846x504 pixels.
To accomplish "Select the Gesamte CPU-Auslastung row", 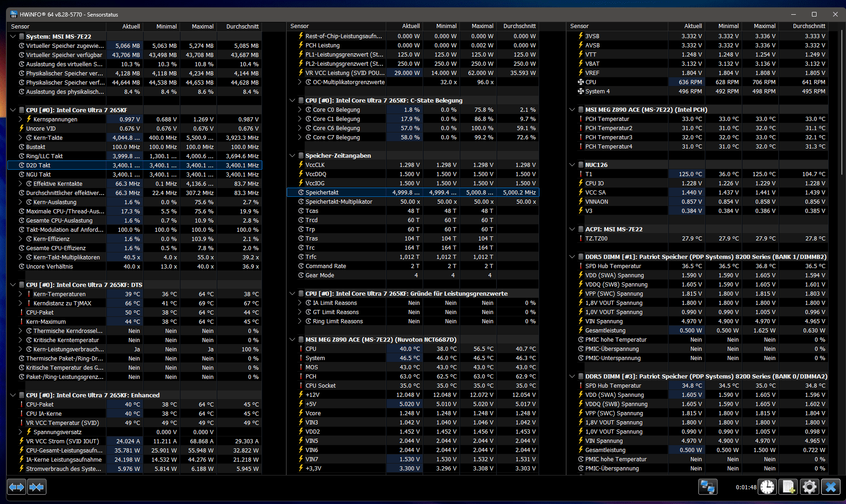I will tap(135, 220).
